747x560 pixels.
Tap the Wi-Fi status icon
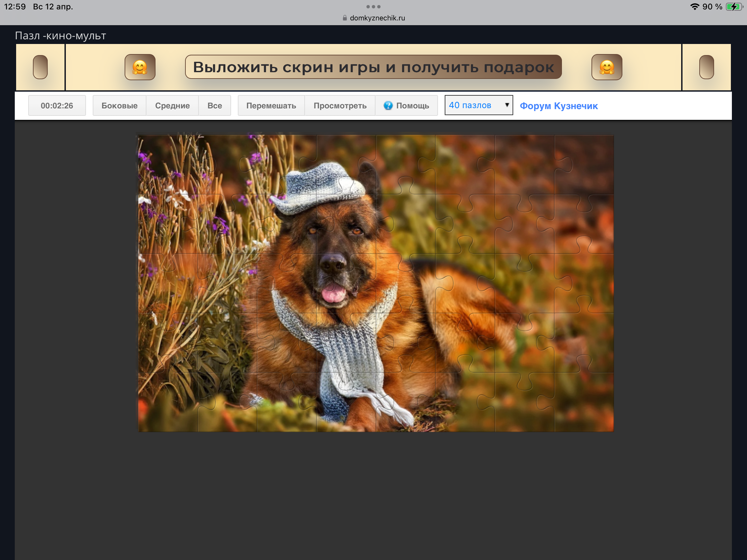694,7
